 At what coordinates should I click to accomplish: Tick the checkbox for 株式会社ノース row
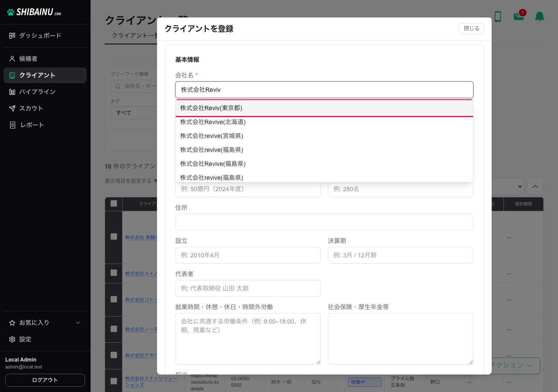114,329
